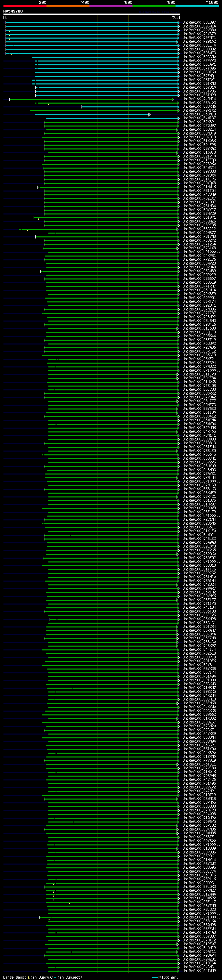Select the UniRef100_C1DQD9 label
This screenshot has width=222, height=980.
click(x=199, y=848)
